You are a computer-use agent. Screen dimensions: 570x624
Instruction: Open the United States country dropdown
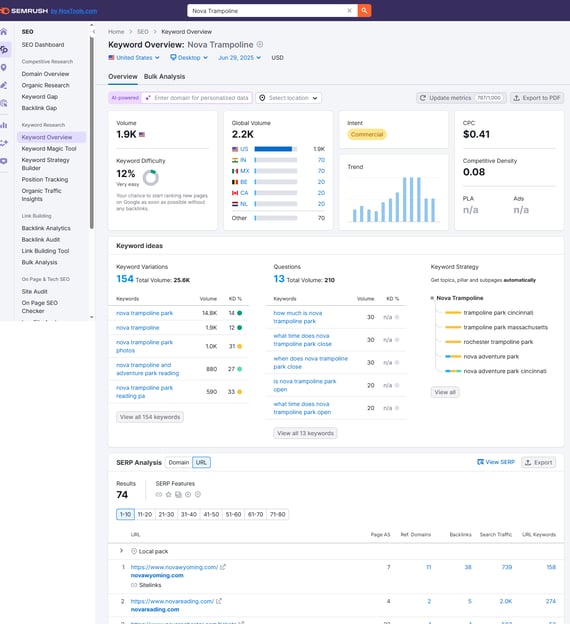click(134, 58)
